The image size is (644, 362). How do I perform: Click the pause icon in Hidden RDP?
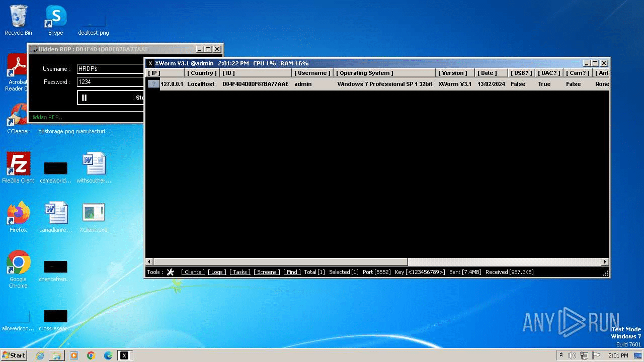click(x=84, y=98)
